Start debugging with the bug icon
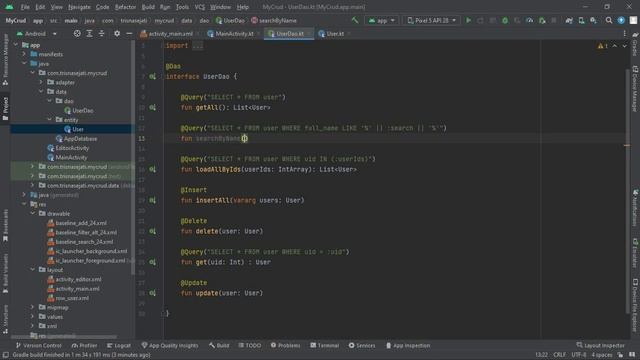 pyautogui.click(x=505, y=20)
